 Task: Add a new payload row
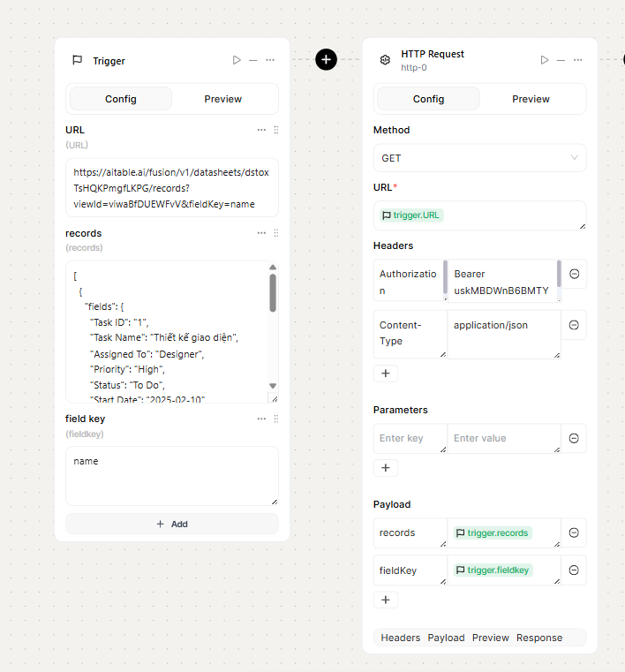pyautogui.click(x=386, y=600)
